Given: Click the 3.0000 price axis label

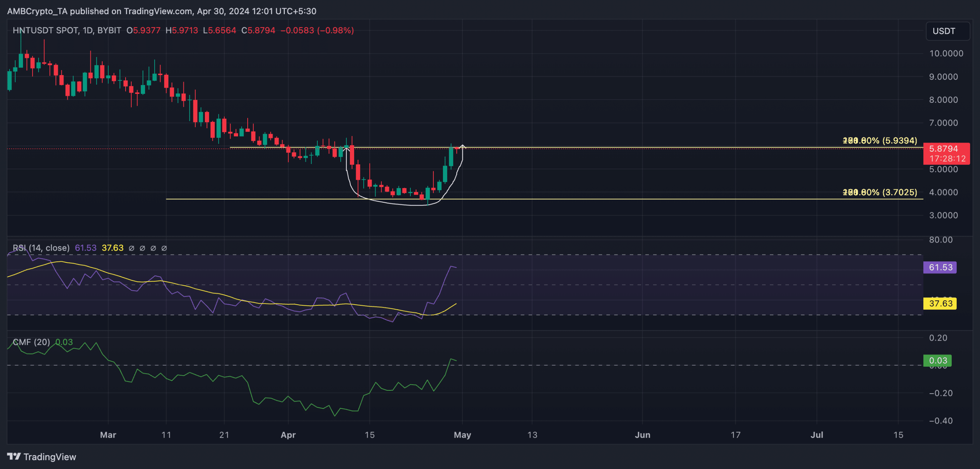Looking at the screenshot, I should [x=944, y=215].
